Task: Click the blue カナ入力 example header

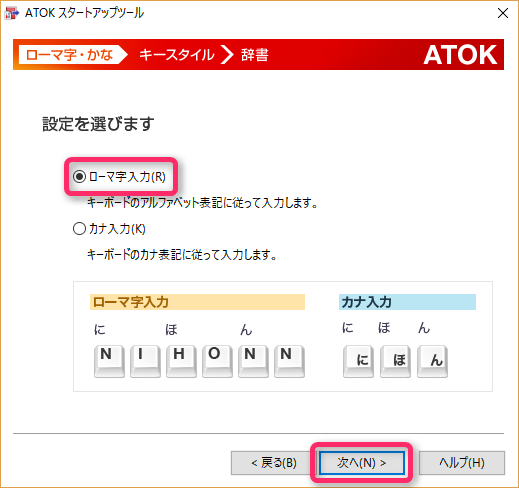Action: (x=407, y=302)
